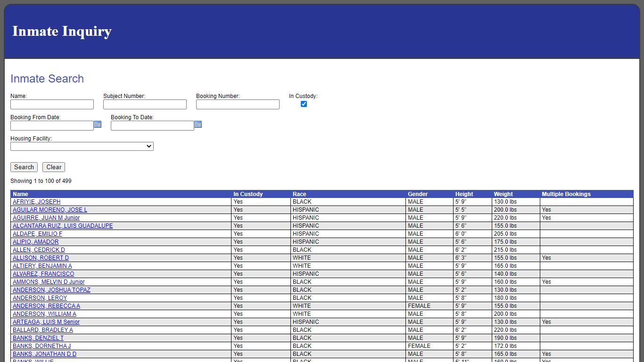This screenshot has height=362, width=644.
Task: Click weight 215.0 lbs in ALLEN row
Action: click(505, 250)
